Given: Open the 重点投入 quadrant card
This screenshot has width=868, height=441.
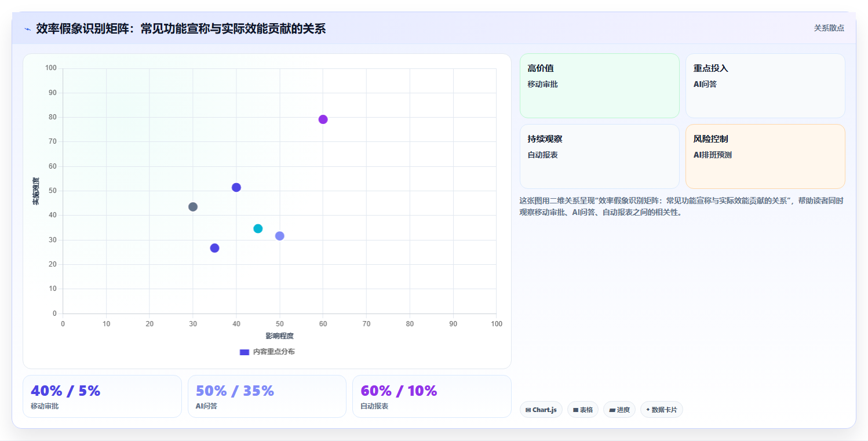Looking at the screenshot, I should pos(765,86).
